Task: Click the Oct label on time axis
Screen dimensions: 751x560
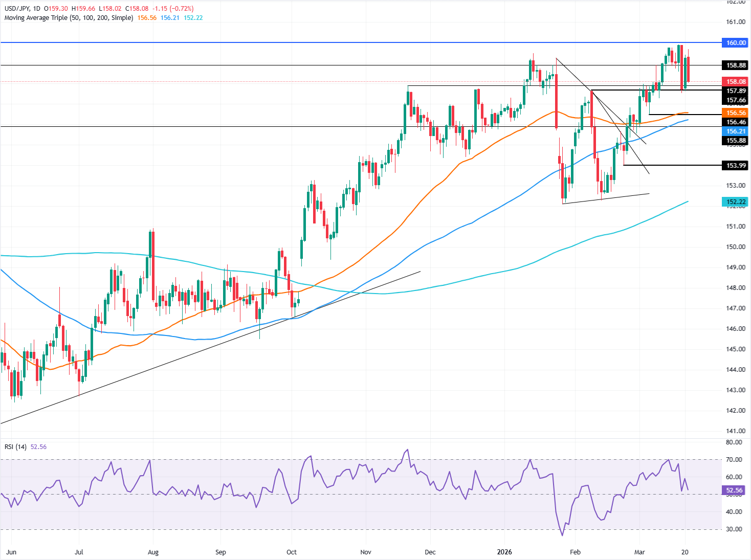Action: click(x=292, y=552)
